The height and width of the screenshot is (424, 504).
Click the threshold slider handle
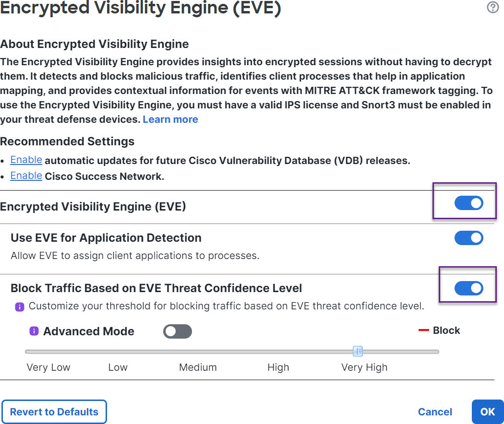(x=358, y=352)
